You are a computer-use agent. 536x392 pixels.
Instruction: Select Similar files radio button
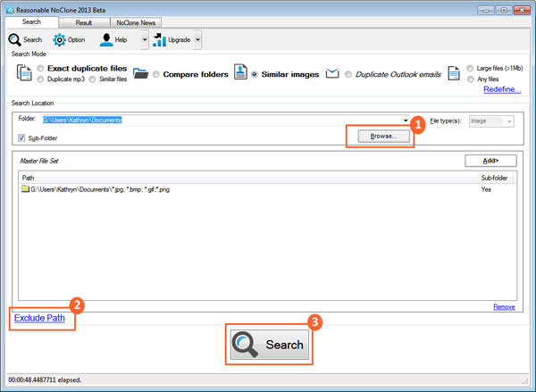click(x=92, y=79)
